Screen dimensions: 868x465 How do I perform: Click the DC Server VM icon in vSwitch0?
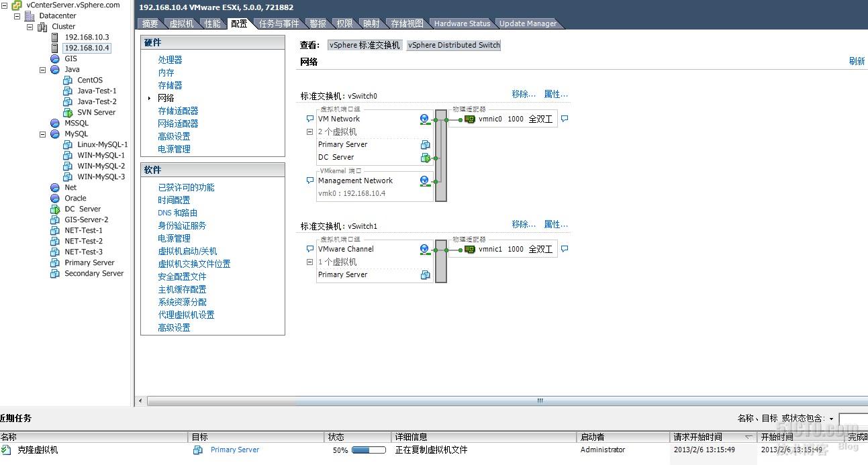pos(425,158)
